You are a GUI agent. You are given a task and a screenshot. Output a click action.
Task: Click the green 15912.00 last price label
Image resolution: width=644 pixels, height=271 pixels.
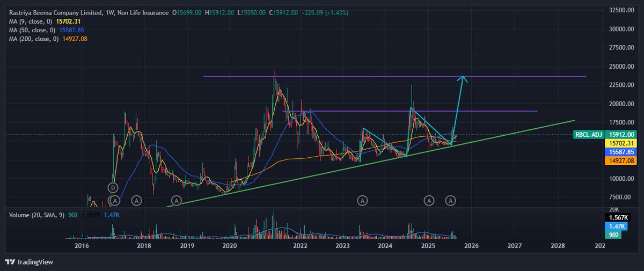[620, 134]
